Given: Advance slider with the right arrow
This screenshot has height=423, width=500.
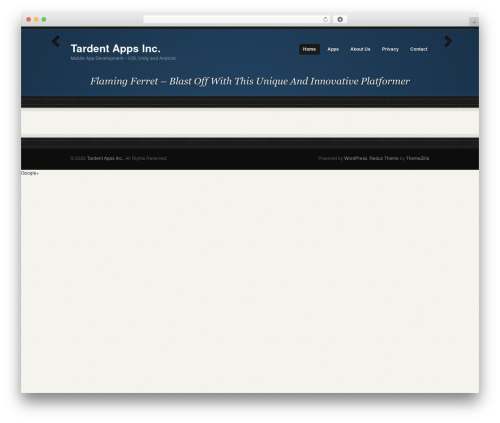Looking at the screenshot, I should (448, 42).
